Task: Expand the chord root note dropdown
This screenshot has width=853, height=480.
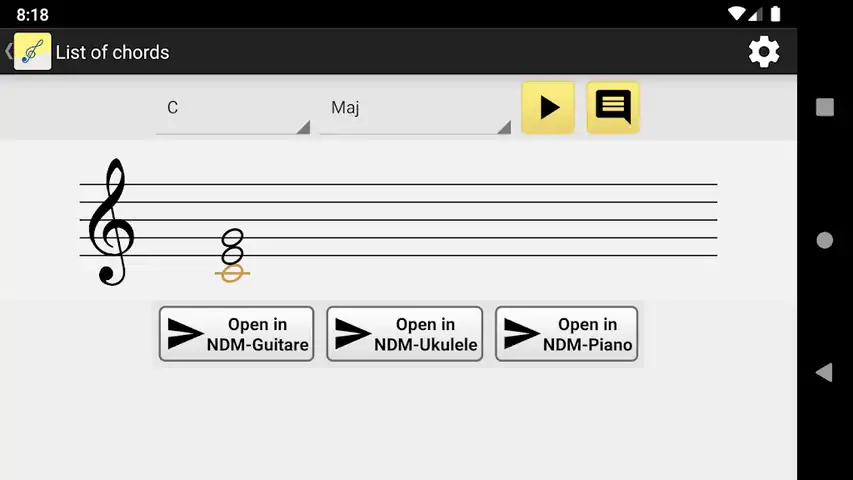Action: tap(233, 108)
